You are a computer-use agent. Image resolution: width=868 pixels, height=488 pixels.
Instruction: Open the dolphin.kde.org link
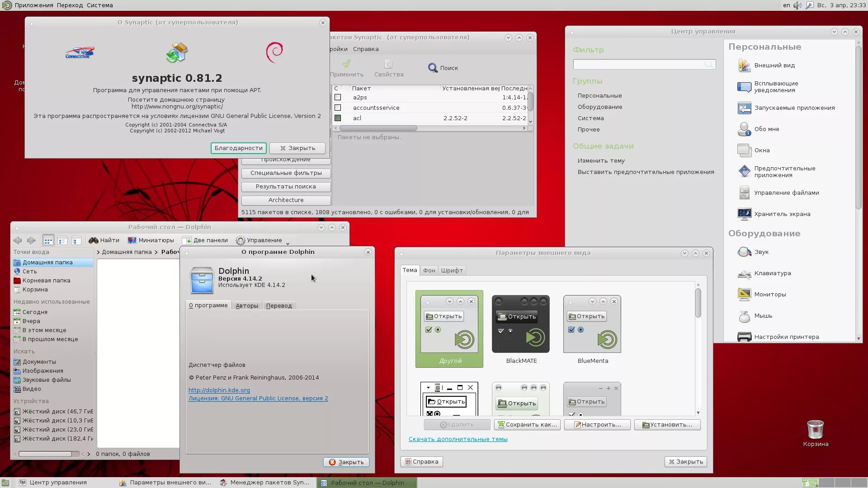coord(219,390)
